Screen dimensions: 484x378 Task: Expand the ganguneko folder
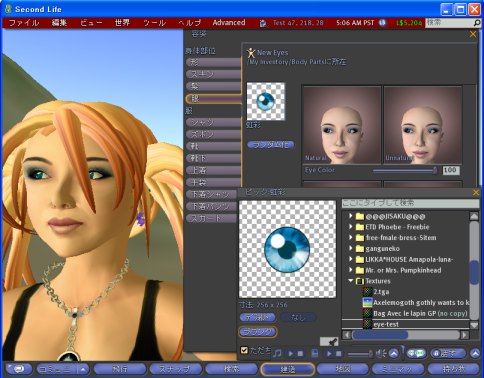pyautogui.click(x=351, y=248)
